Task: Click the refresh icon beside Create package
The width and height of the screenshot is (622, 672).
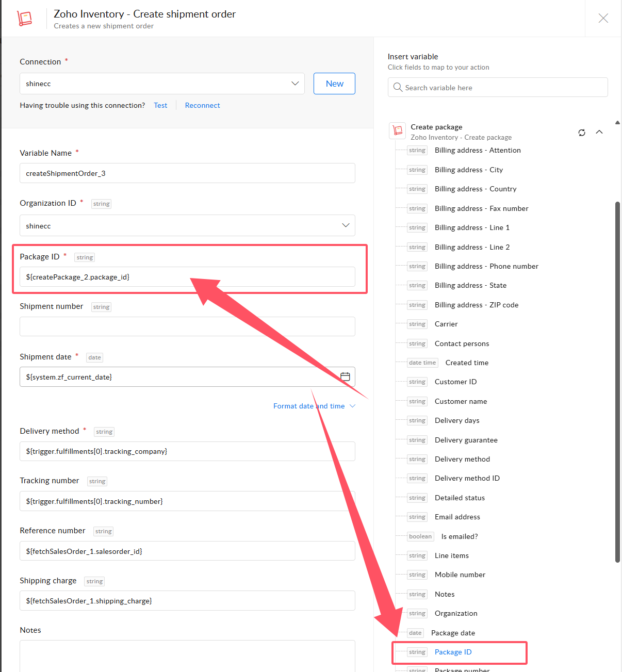Action: [582, 133]
